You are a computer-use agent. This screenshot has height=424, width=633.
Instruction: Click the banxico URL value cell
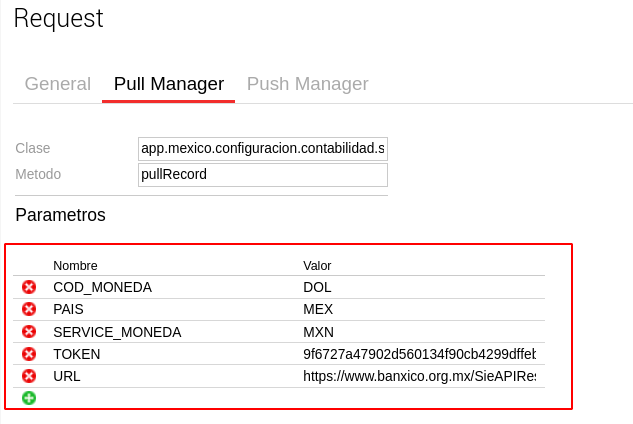420,376
